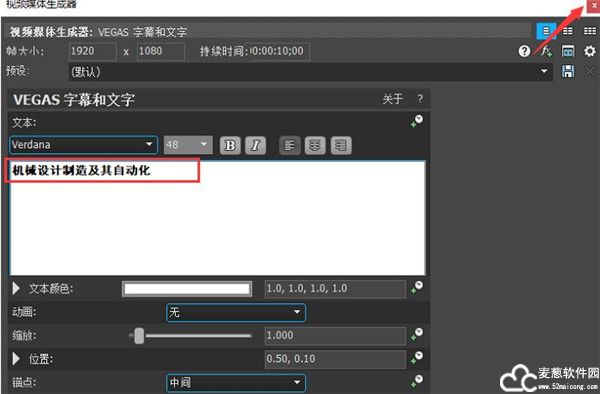The width and height of the screenshot is (600, 394).
Task: Select the single-column list view icon
Action: [546, 31]
